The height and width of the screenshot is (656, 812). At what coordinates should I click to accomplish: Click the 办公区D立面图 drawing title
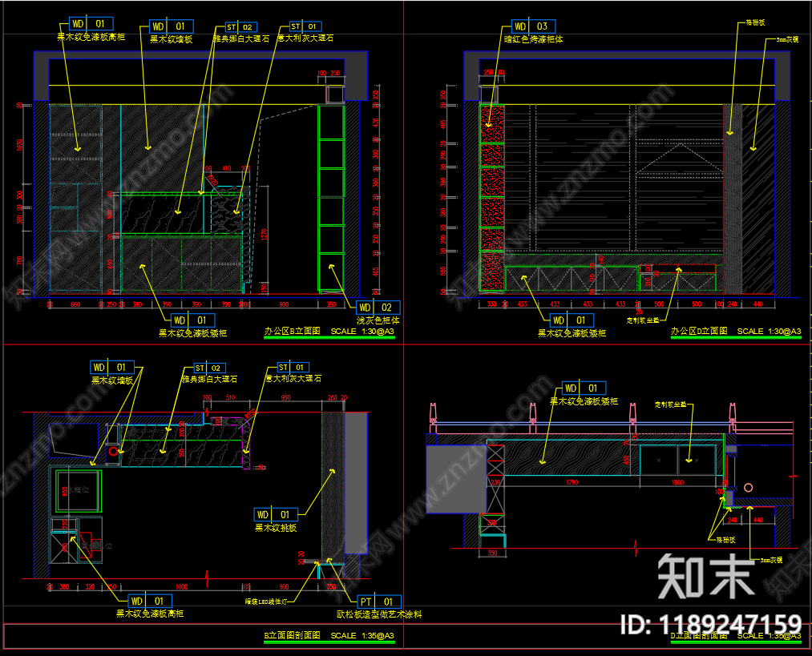click(x=699, y=331)
